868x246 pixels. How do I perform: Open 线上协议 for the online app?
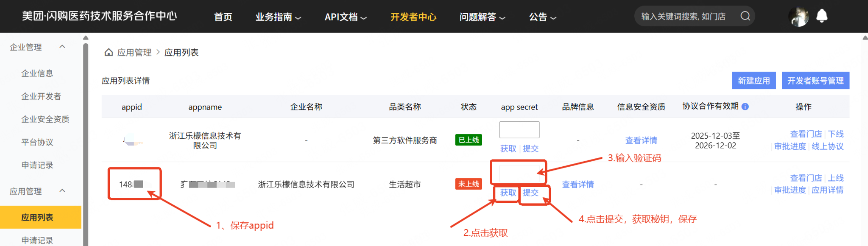coord(828,146)
